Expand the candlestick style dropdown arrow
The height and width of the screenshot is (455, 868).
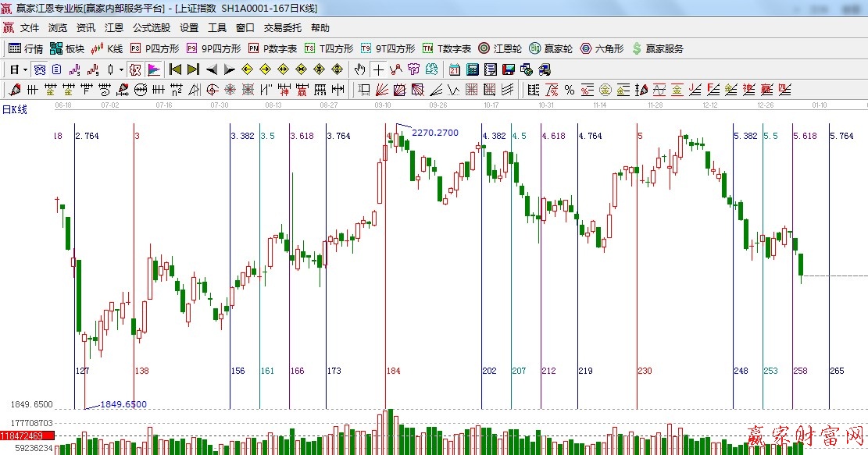pyautogui.click(x=121, y=69)
